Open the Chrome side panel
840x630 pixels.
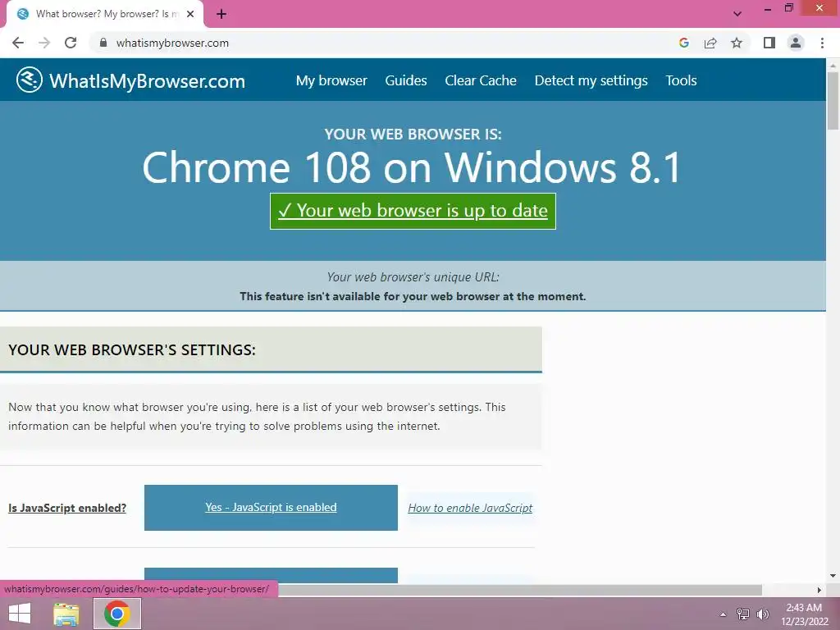click(769, 43)
